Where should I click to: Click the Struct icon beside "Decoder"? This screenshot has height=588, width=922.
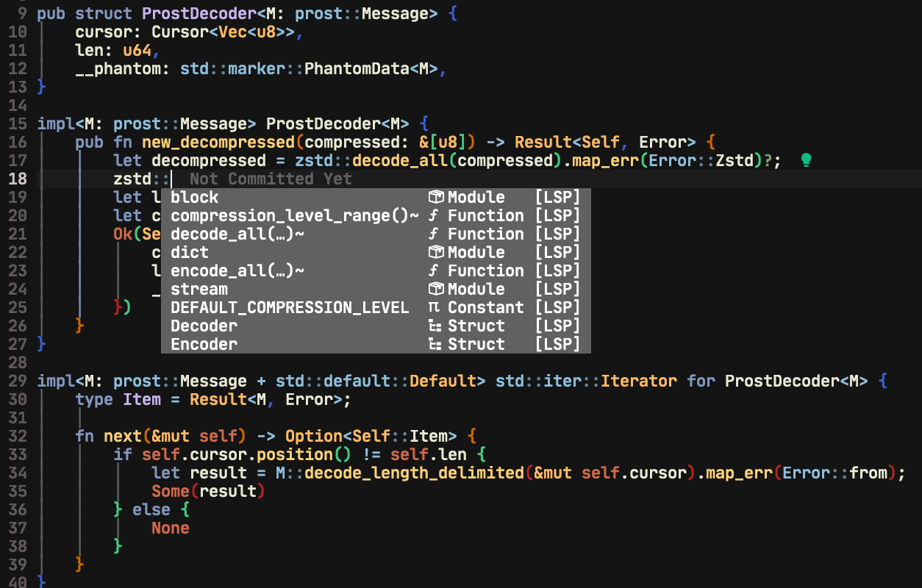(435, 325)
